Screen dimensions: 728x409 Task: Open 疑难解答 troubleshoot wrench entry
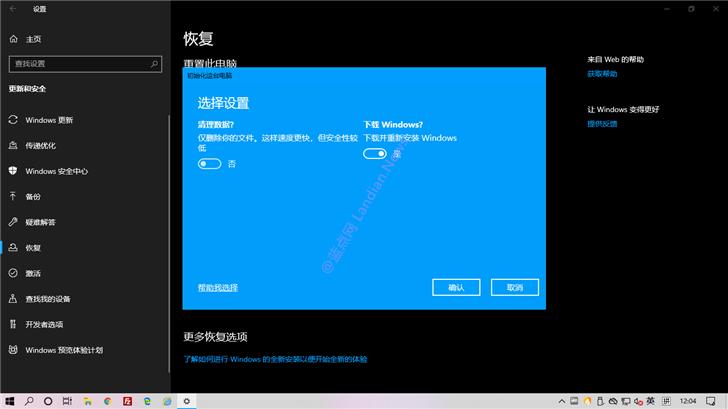(x=40, y=222)
